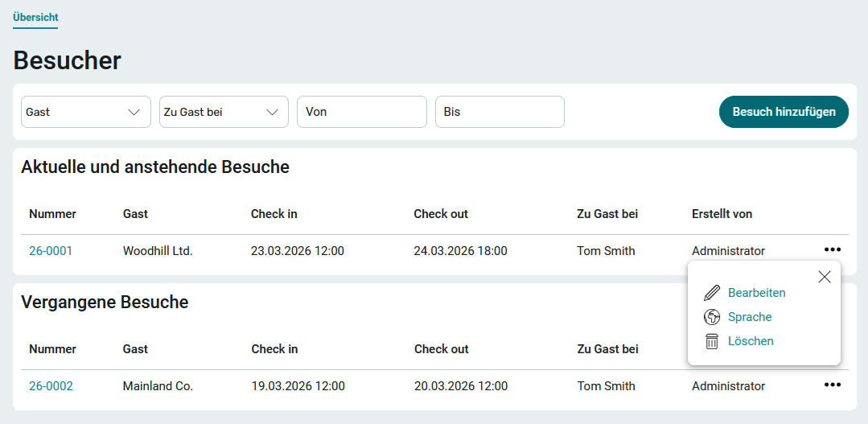
Task: Open visit number 26-0001 link
Action: [x=51, y=251]
